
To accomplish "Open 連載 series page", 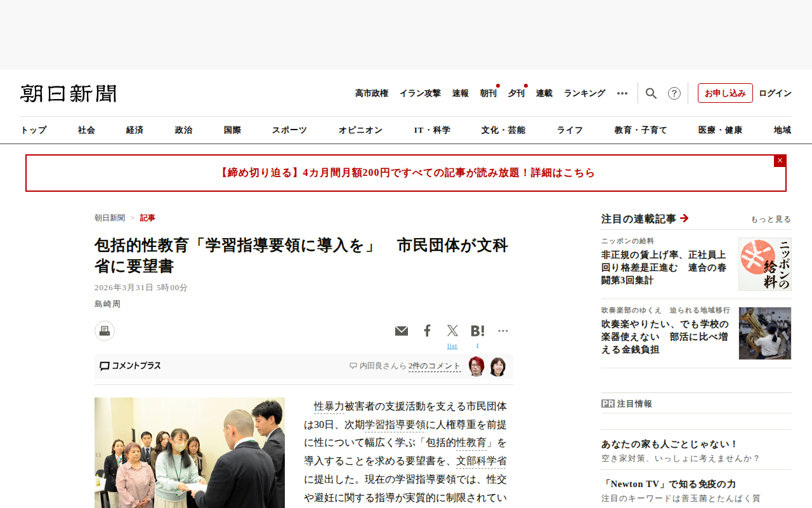I will (x=544, y=93).
